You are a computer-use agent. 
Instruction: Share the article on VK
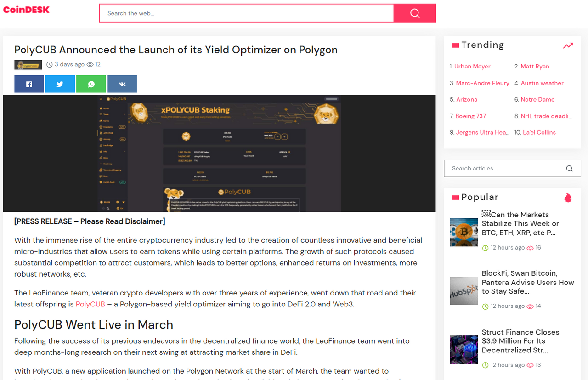122,84
